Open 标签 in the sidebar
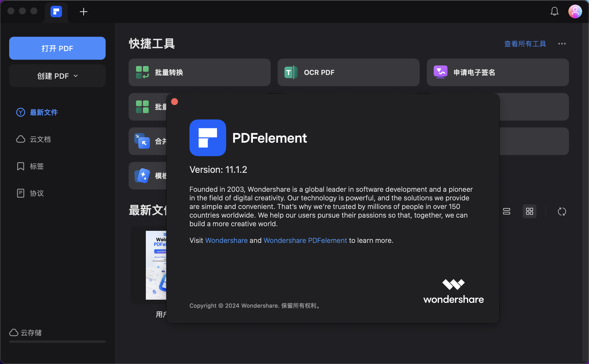This screenshot has width=589, height=364. tap(37, 166)
